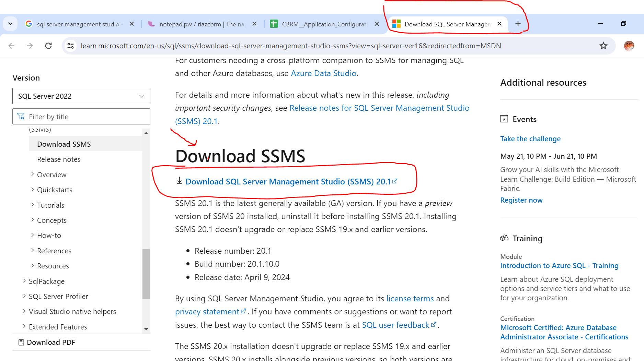Click the address bar URL
644x361 pixels.
291,46
